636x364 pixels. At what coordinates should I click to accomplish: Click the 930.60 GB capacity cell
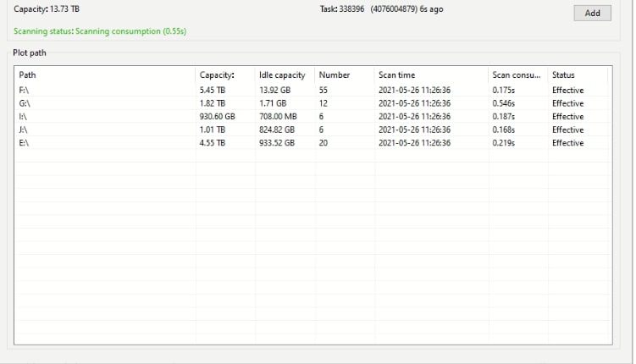pyautogui.click(x=217, y=116)
